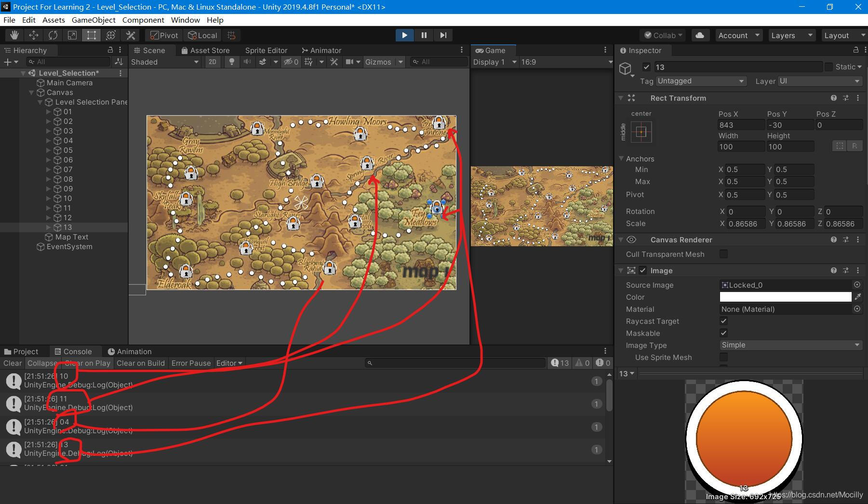Collapse Rect Transform component

click(x=621, y=98)
